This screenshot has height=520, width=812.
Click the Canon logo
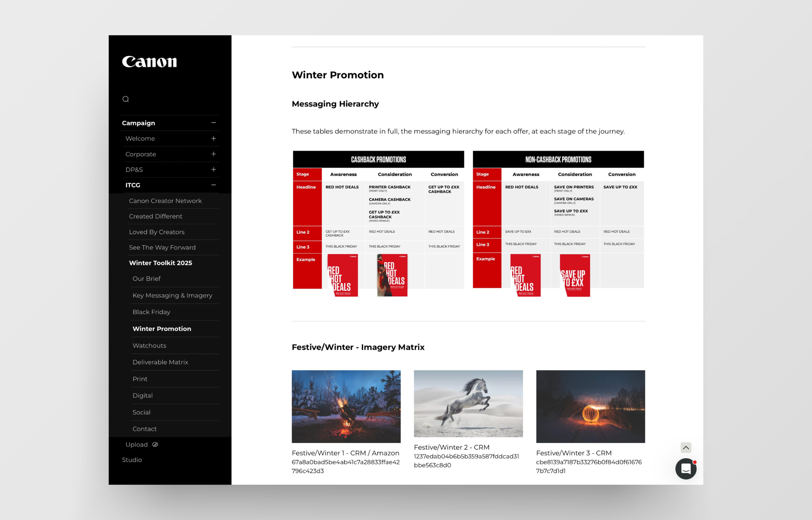(x=149, y=62)
